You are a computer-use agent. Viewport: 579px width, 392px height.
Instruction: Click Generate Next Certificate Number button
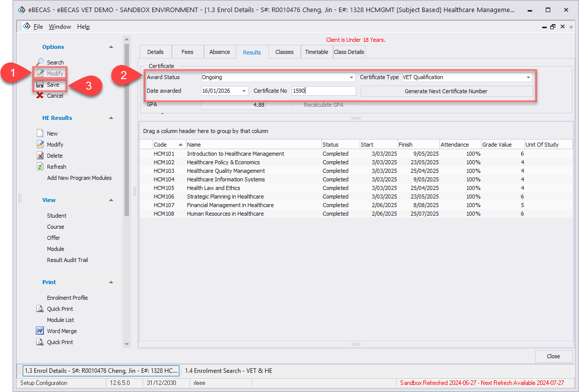[x=446, y=91]
